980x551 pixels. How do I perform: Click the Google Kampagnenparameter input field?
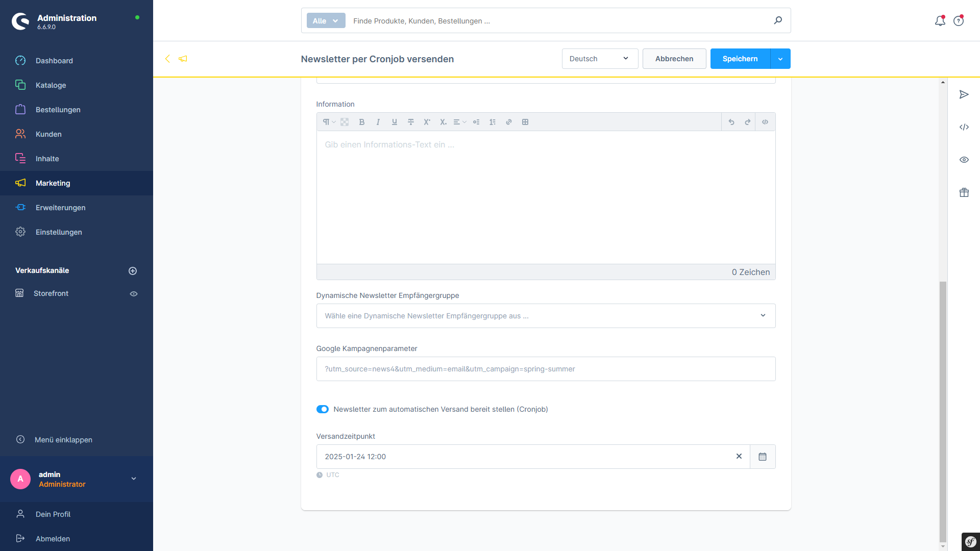point(546,369)
